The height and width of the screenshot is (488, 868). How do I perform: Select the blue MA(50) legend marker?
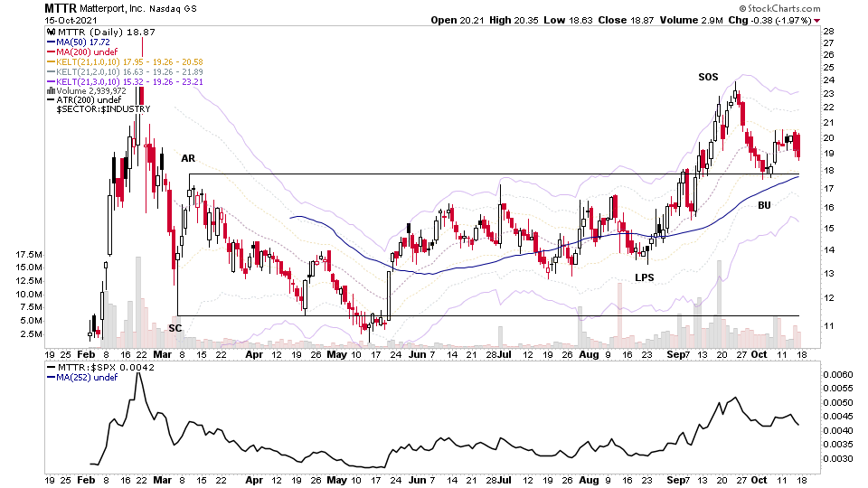[52, 42]
